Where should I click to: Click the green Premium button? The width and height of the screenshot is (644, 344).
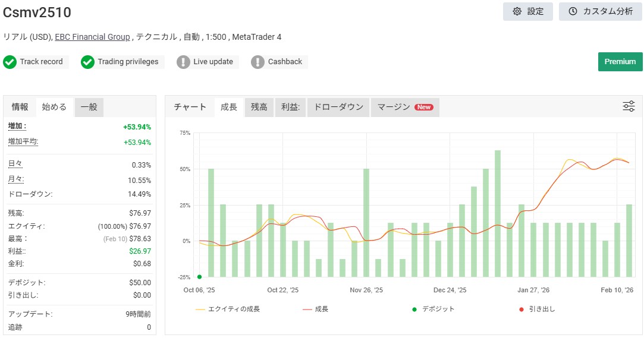[x=620, y=61]
